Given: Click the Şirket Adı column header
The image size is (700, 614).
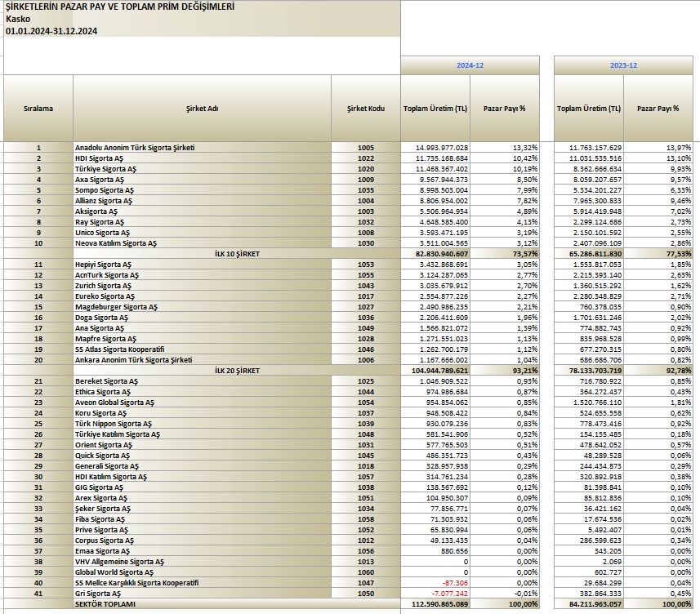Looking at the screenshot, I should click(203, 109).
